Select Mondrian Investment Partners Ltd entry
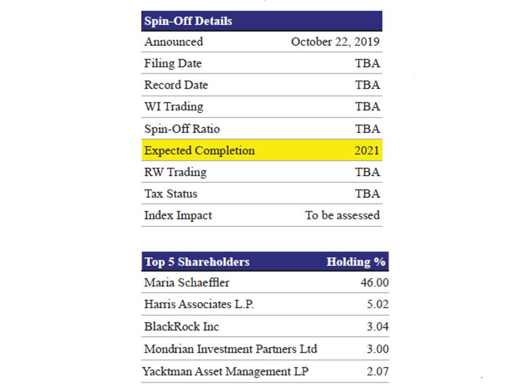 [x=231, y=349]
